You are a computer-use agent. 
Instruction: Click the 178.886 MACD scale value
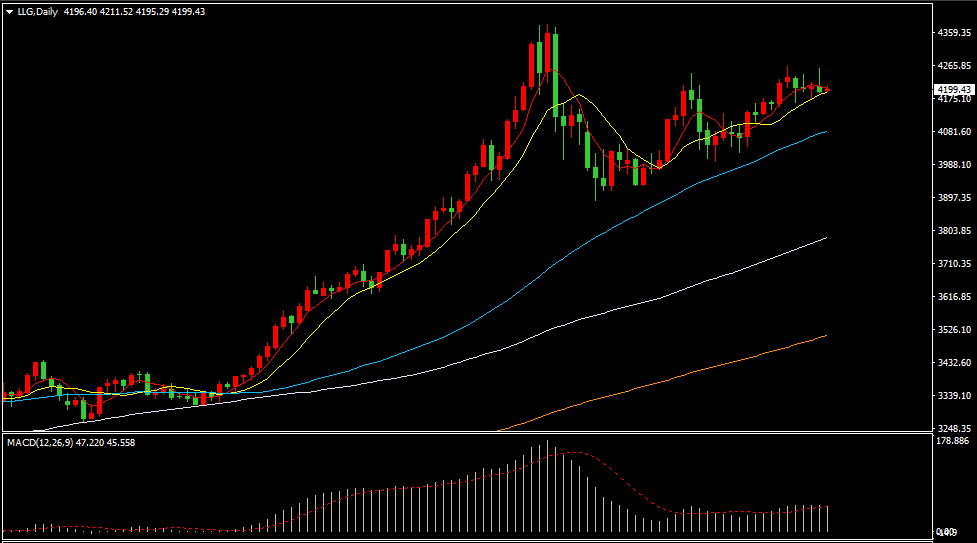point(953,441)
